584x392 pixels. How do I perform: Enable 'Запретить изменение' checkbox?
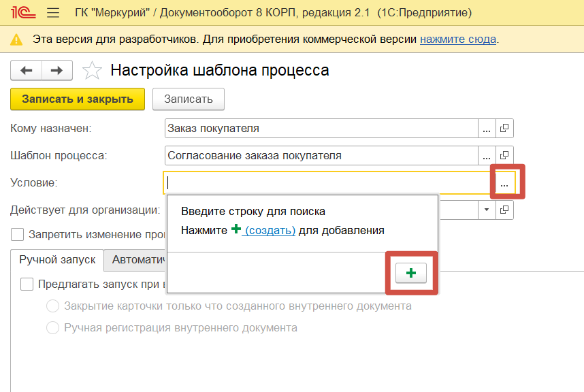point(18,235)
